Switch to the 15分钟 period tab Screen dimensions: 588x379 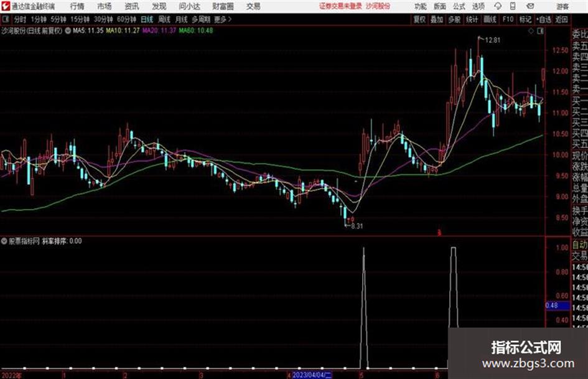(x=80, y=19)
